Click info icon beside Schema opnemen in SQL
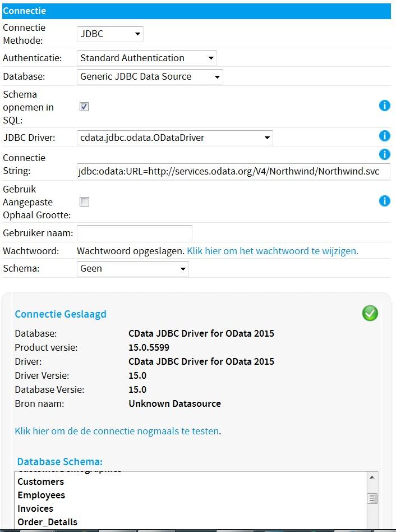This screenshot has width=396, height=532. (x=384, y=106)
